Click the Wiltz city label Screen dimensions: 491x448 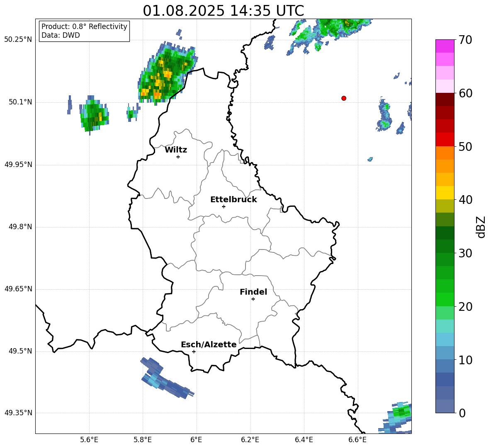click(176, 150)
